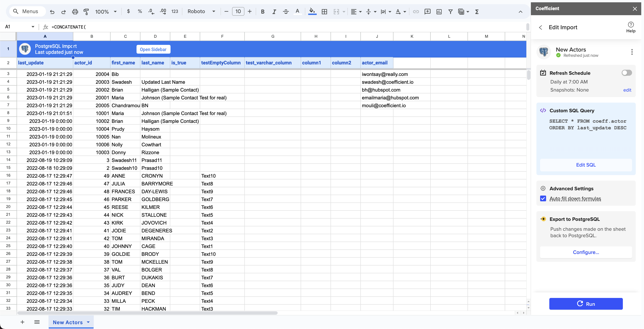
Task: Open Coefficient Help
Action: tap(630, 27)
